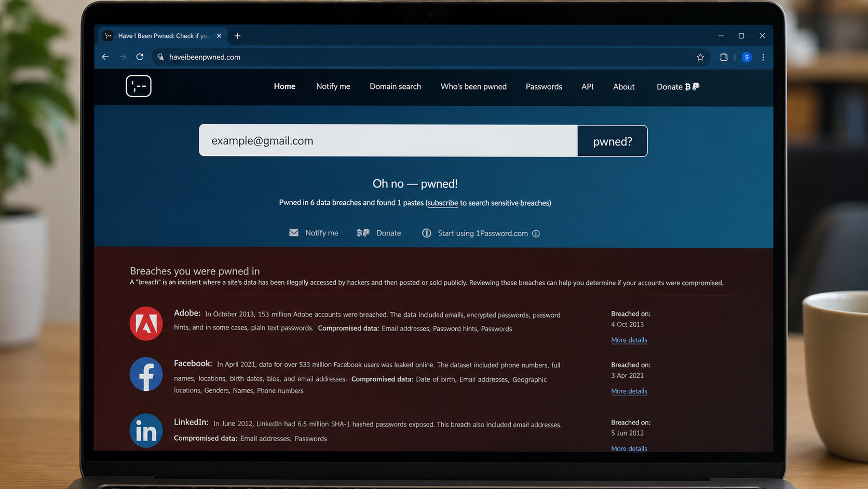The width and height of the screenshot is (868, 489).
Task: Click 'Pwned in 6 data breaches' text
Action: [x=320, y=203]
